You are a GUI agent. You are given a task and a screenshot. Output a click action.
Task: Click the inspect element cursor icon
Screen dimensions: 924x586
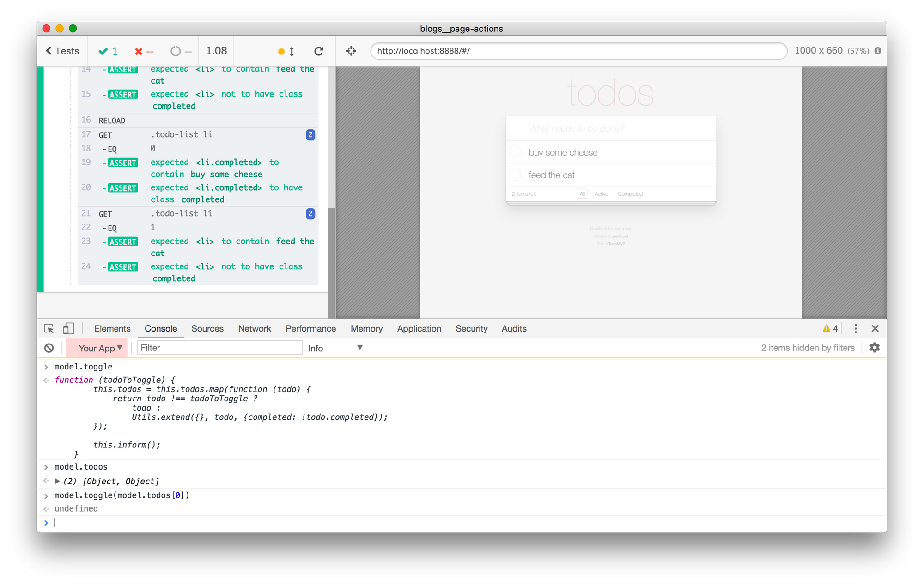pyautogui.click(x=49, y=329)
